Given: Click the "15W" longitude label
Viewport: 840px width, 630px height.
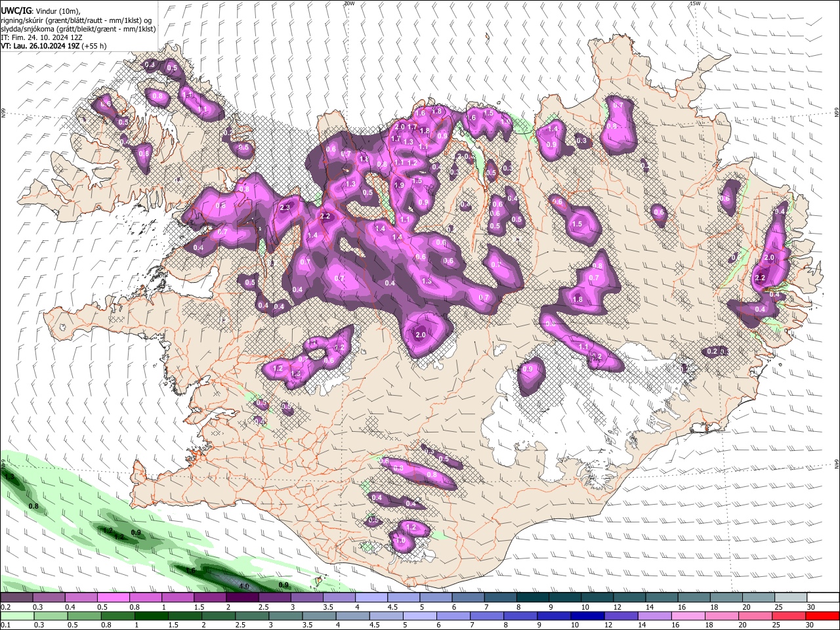Looking at the screenshot, I should point(695,3).
